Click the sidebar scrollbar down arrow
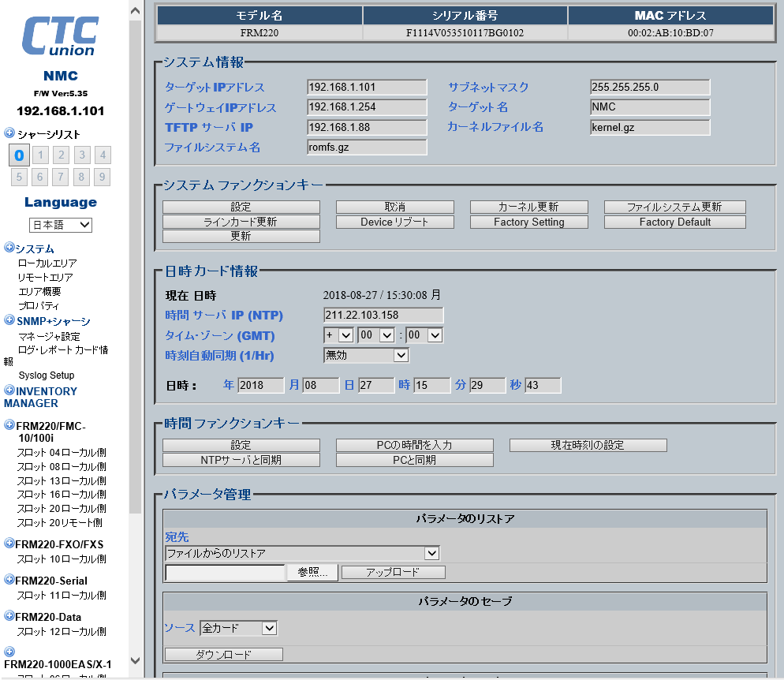The width and height of the screenshot is (784, 680). click(x=135, y=660)
